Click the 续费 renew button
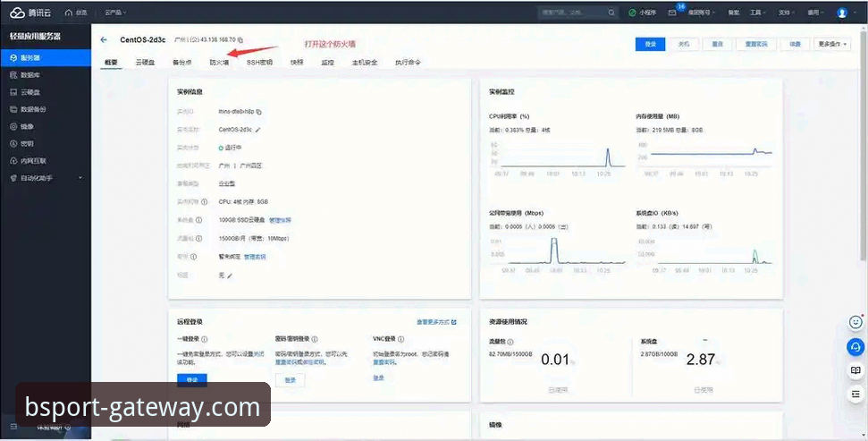This screenshot has width=868, height=441. pyautogui.click(x=795, y=44)
